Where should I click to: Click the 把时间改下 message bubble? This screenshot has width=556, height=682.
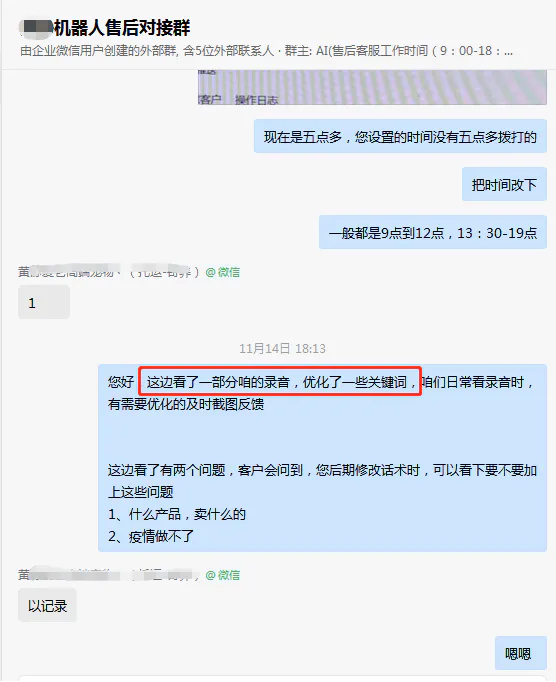(x=504, y=184)
